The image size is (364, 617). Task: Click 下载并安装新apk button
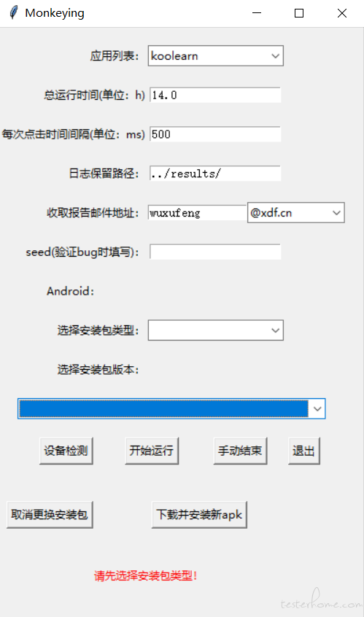(x=199, y=515)
